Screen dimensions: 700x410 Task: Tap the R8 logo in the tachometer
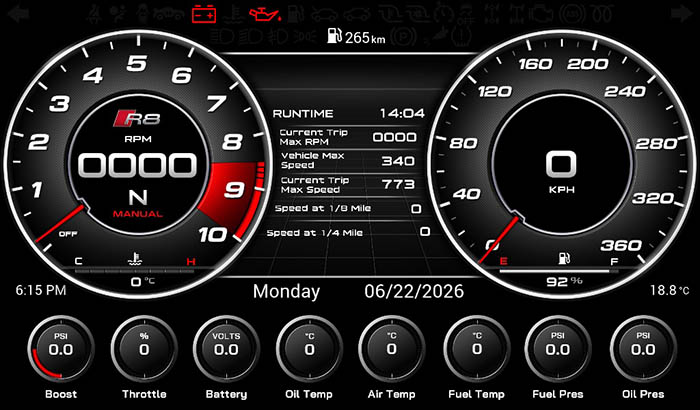point(138,118)
